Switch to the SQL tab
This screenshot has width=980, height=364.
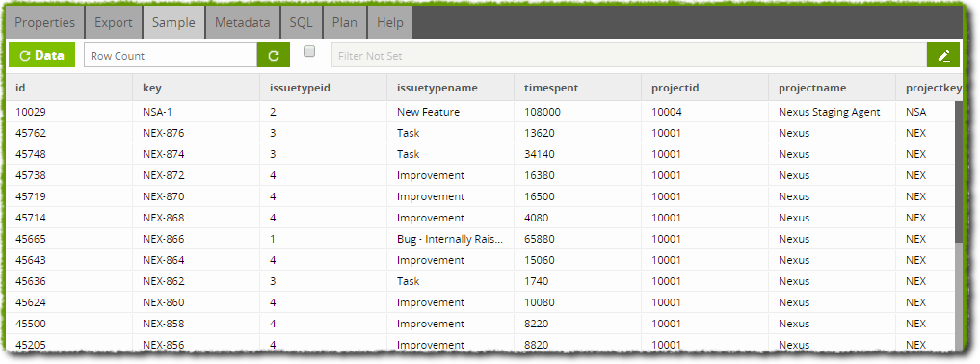pyautogui.click(x=302, y=22)
